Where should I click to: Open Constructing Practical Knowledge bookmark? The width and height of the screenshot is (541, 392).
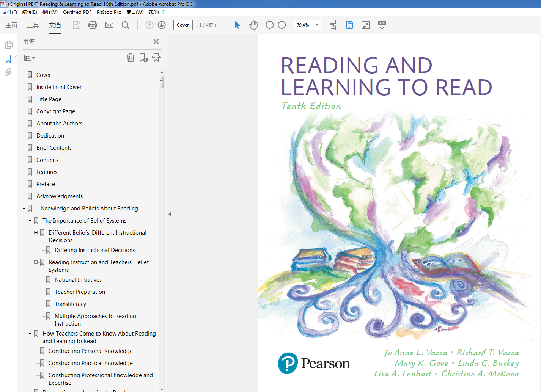tap(91, 363)
